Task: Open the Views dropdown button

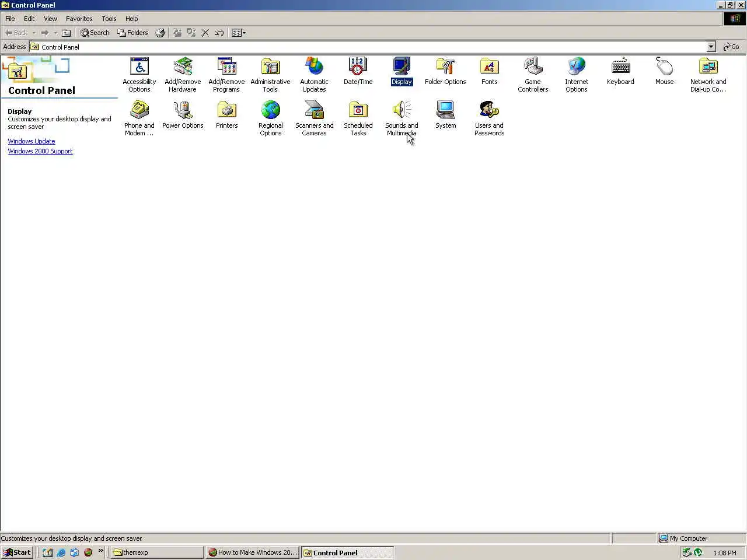Action: tap(239, 33)
